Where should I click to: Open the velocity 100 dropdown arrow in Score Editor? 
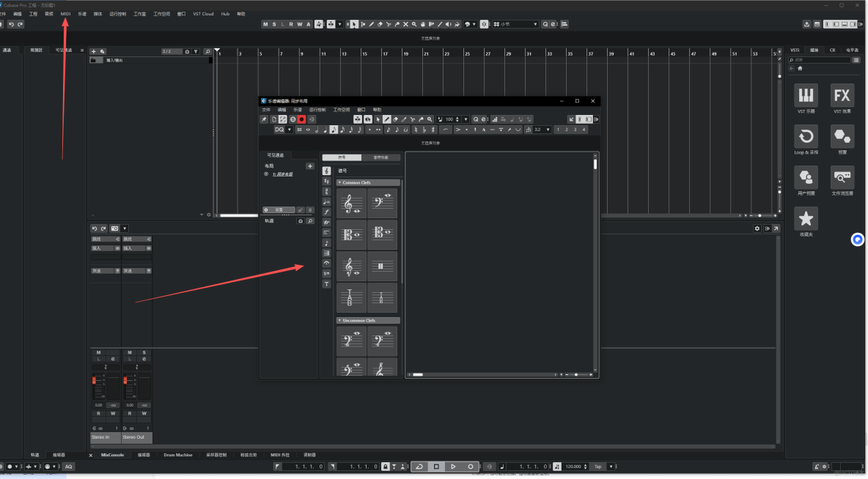tap(466, 119)
